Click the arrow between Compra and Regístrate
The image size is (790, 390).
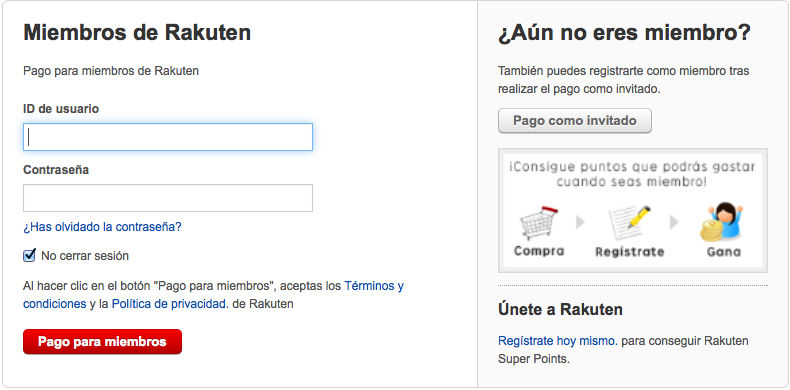[580, 222]
